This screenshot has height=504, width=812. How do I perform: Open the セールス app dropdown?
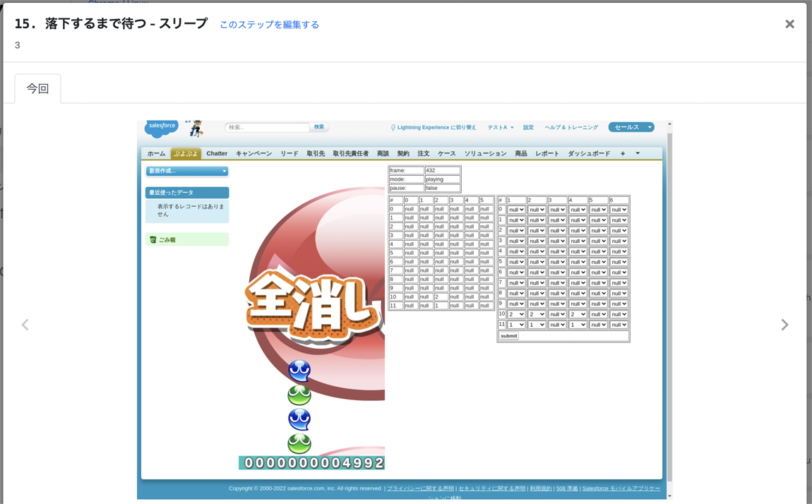[x=631, y=127]
